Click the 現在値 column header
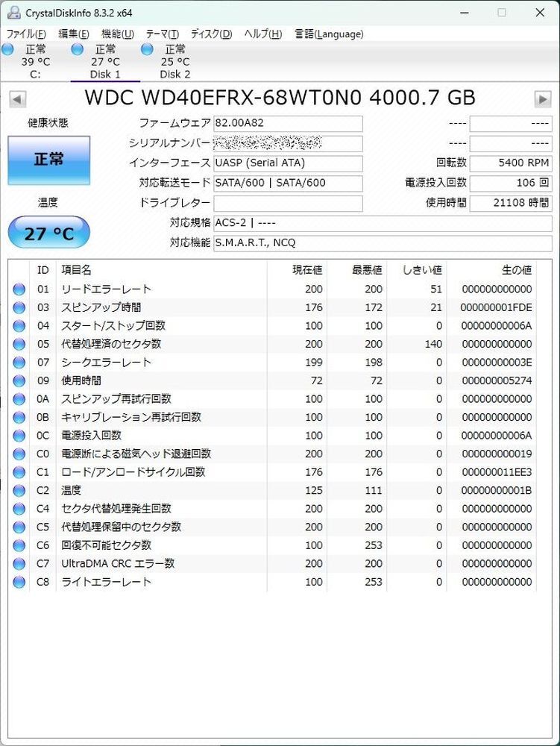The width and height of the screenshot is (560, 746). [x=297, y=270]
